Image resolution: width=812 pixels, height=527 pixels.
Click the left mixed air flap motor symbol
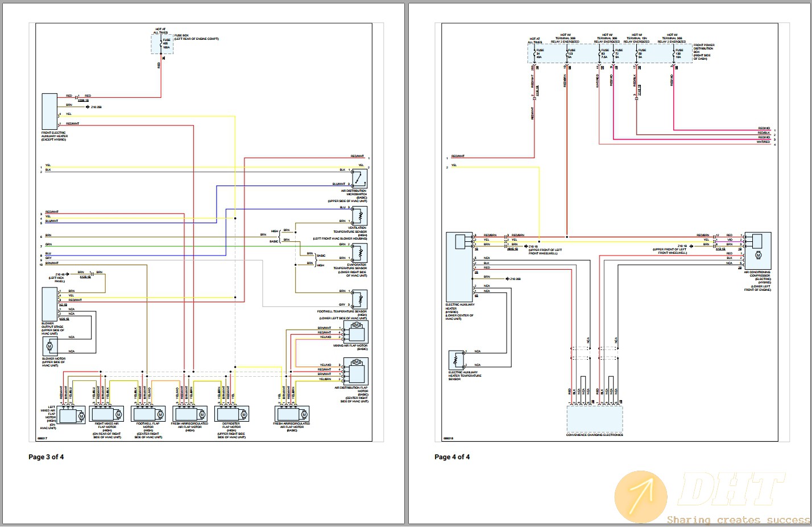72,416
